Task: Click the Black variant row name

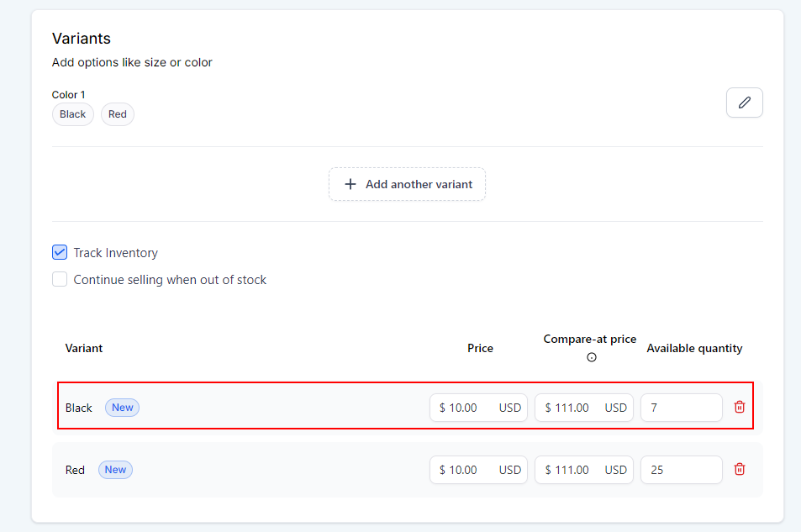Action: click(x=79, y=408)
